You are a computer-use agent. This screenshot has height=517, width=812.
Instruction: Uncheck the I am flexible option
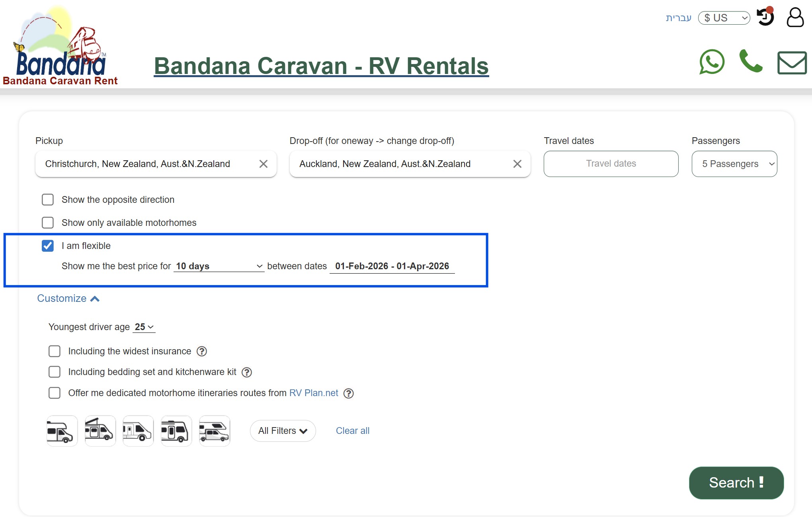(x=48, y=246)
